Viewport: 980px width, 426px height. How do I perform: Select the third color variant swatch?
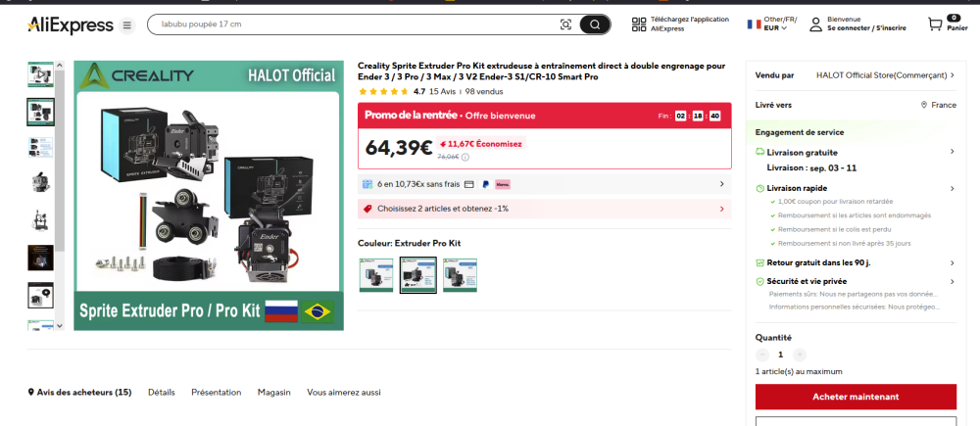[x=460, y=275]
